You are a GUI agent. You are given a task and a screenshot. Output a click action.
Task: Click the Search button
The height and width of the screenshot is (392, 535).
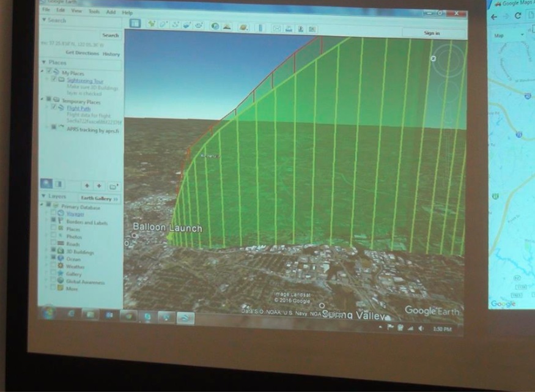tap(111, 35)
